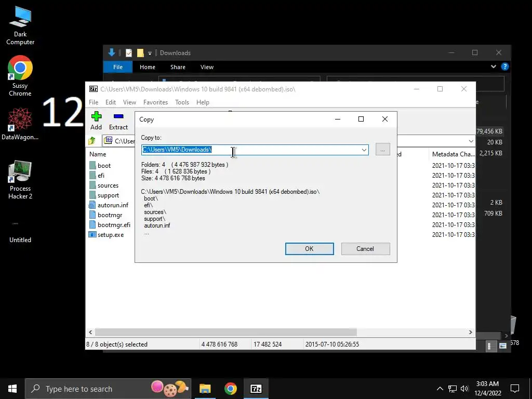Open the taskbar clock and date
This screenshot has height=399, width=532.
coord(487,389)
